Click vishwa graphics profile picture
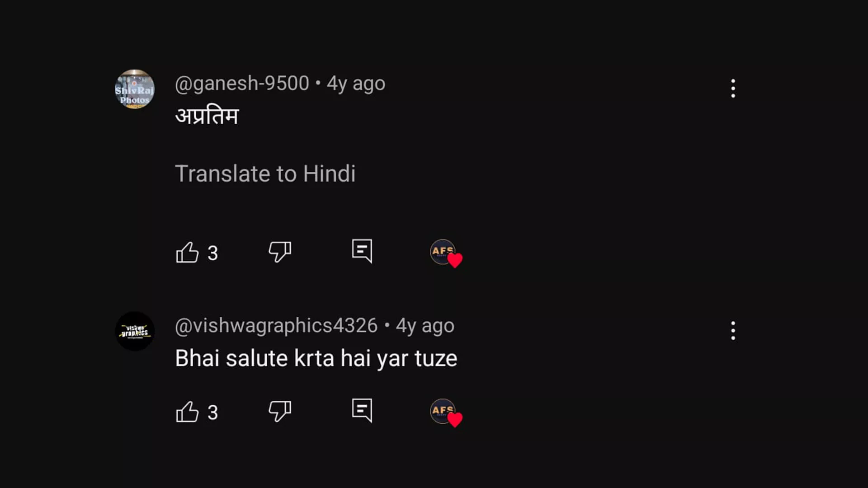The width and height of the screenshot is (868, 488). coord(135,331)
